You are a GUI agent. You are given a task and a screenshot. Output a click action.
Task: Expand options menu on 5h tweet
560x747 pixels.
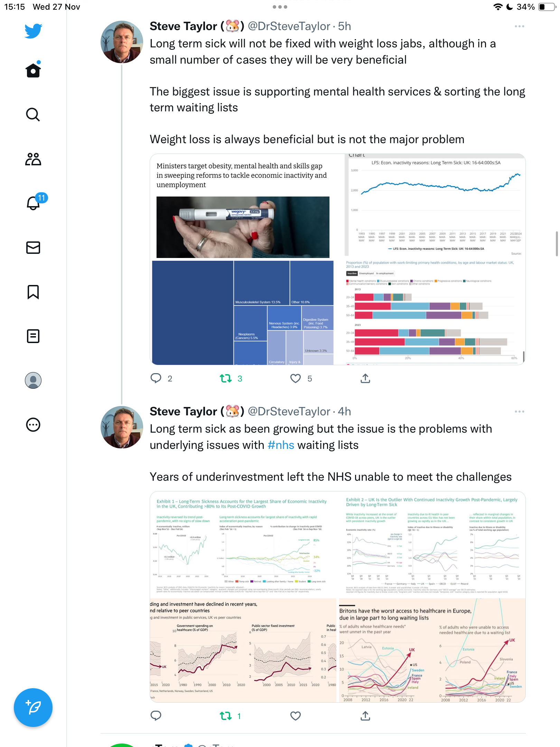click(x=519, y=26)
